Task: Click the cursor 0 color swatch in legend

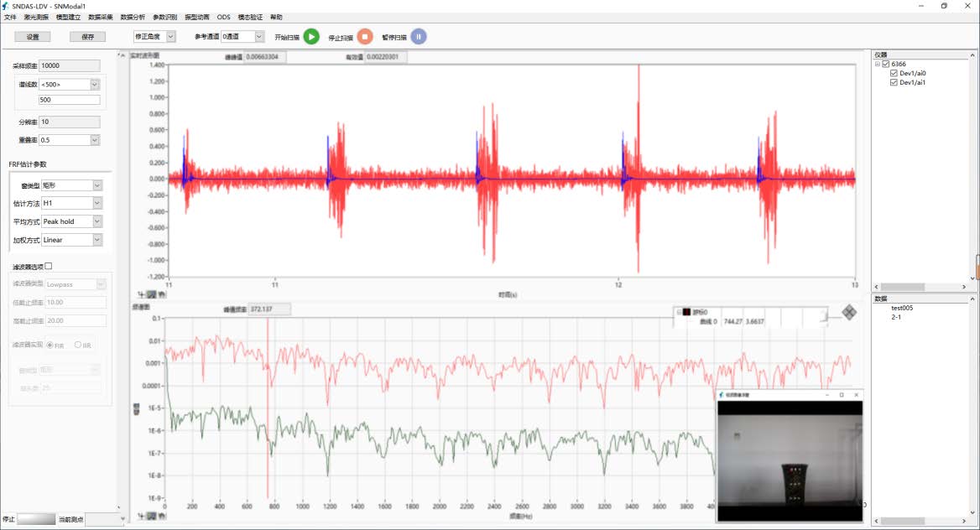Action: (685, 312)
